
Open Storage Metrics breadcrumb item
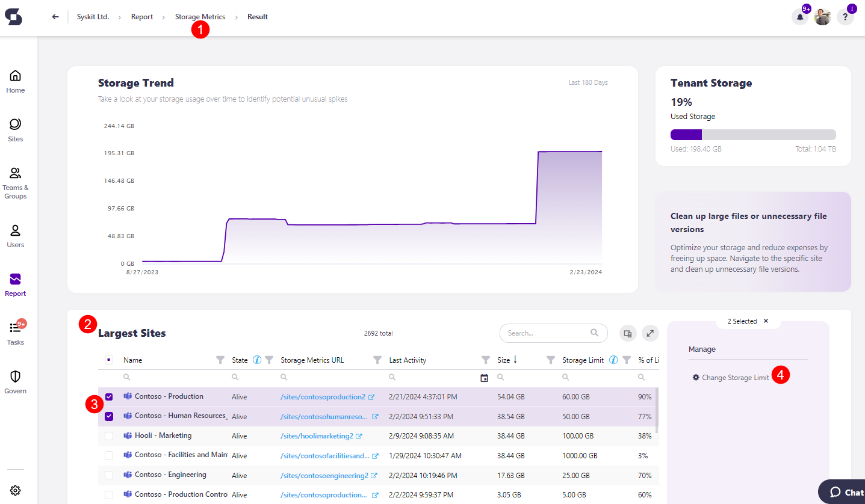[x=200, y=16]
